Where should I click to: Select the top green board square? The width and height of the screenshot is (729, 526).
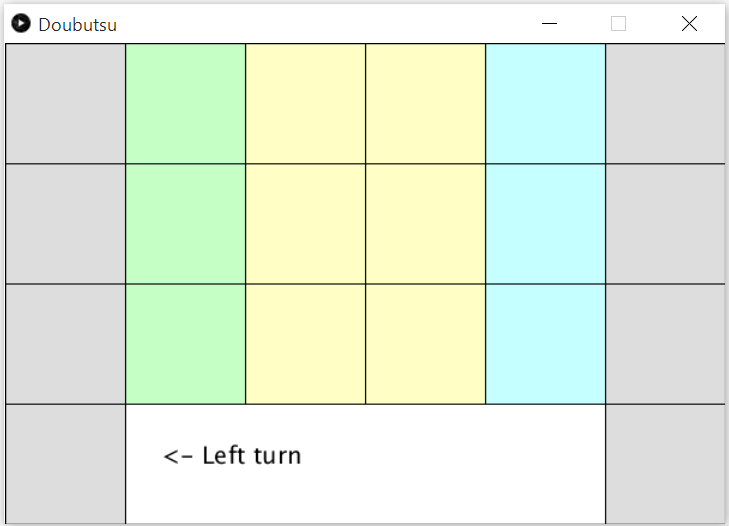tap(185, 104)
